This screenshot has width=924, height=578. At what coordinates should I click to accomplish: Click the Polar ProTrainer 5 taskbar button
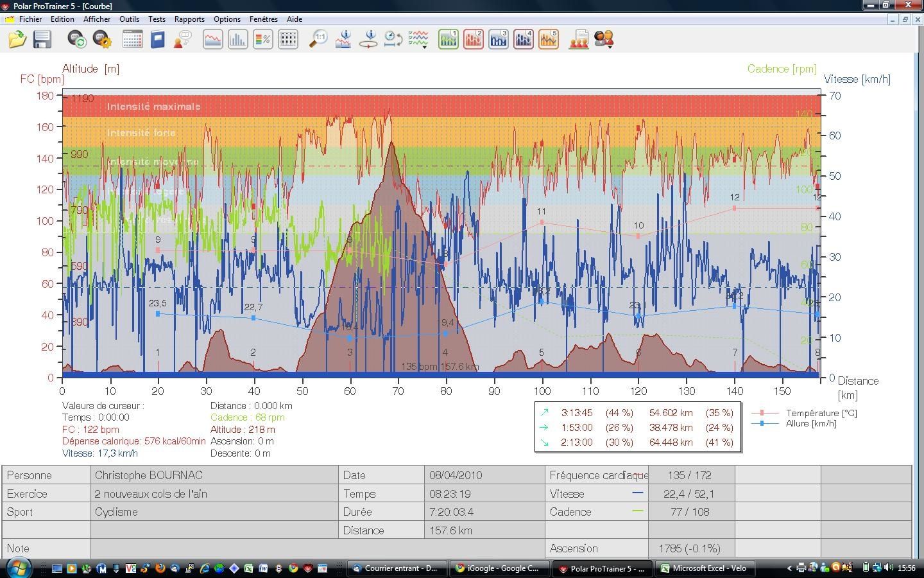tap(602, 568)
